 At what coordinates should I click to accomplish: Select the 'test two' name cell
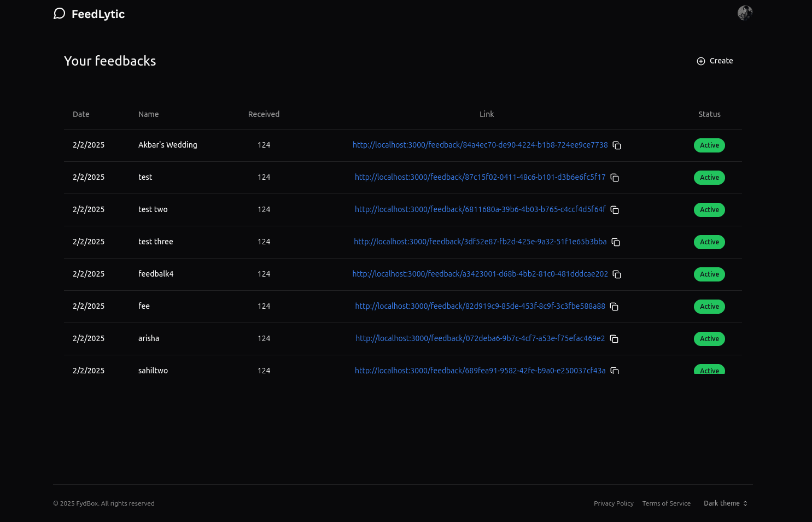coord(153,209)
